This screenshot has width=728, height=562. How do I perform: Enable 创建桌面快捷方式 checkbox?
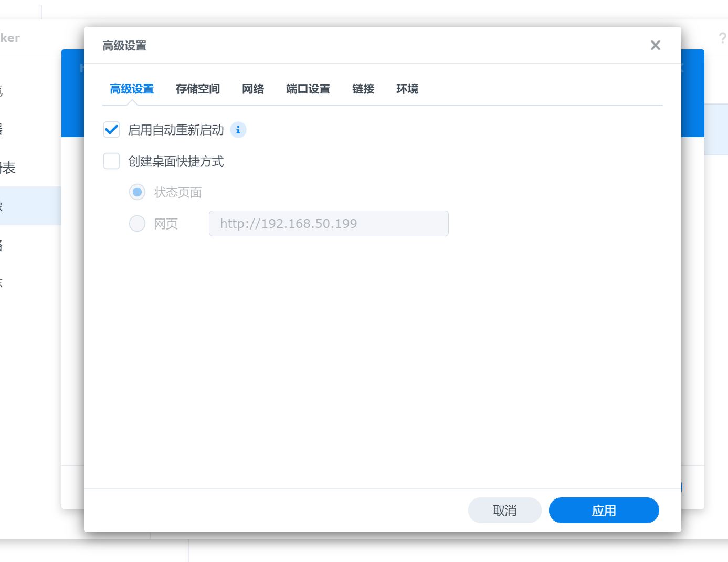tap(111, 161)
